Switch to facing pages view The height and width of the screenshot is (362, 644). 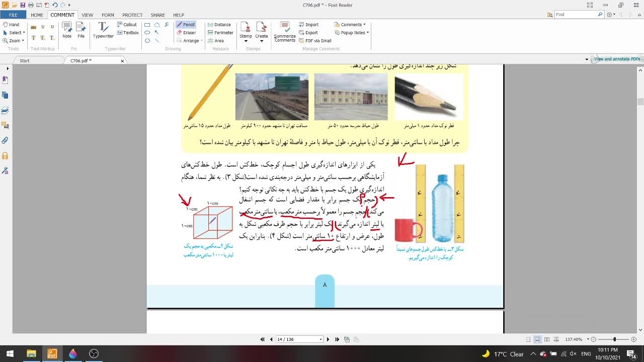tap(547, 339)
